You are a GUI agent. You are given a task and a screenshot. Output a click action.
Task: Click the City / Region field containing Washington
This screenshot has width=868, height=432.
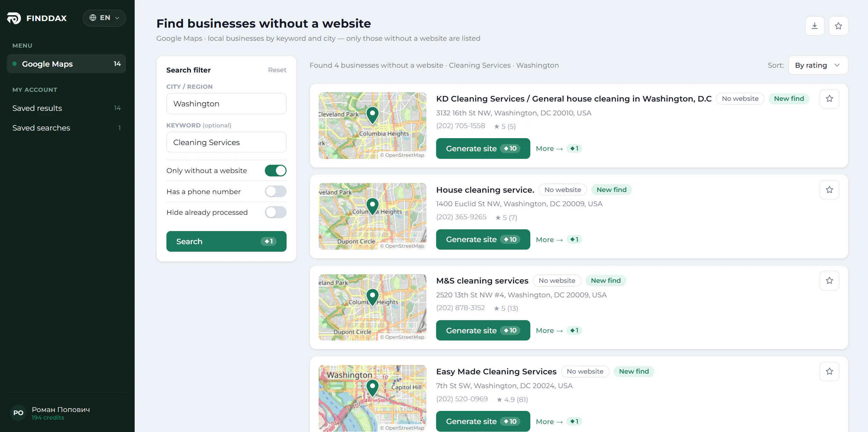point(226,104)
